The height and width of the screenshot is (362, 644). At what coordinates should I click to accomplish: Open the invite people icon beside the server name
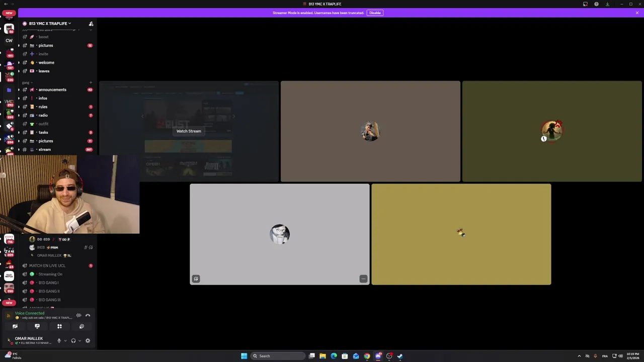[91, 24]
